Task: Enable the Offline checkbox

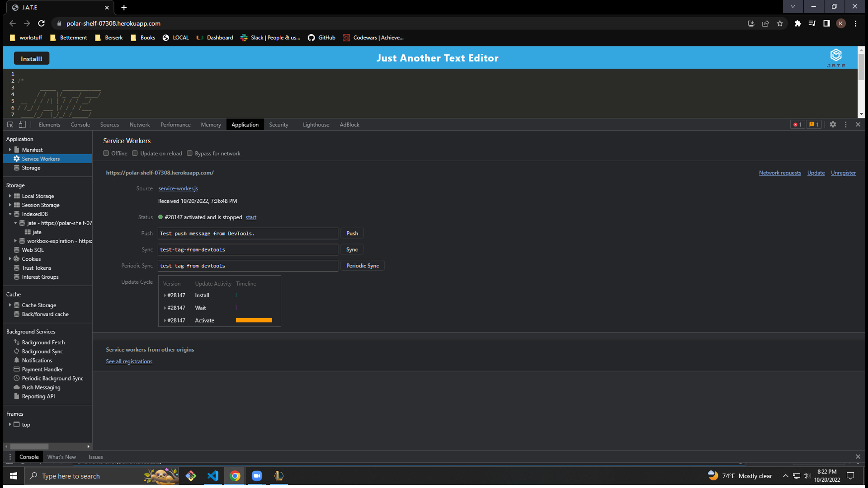Action: click(x=106, y=153)
